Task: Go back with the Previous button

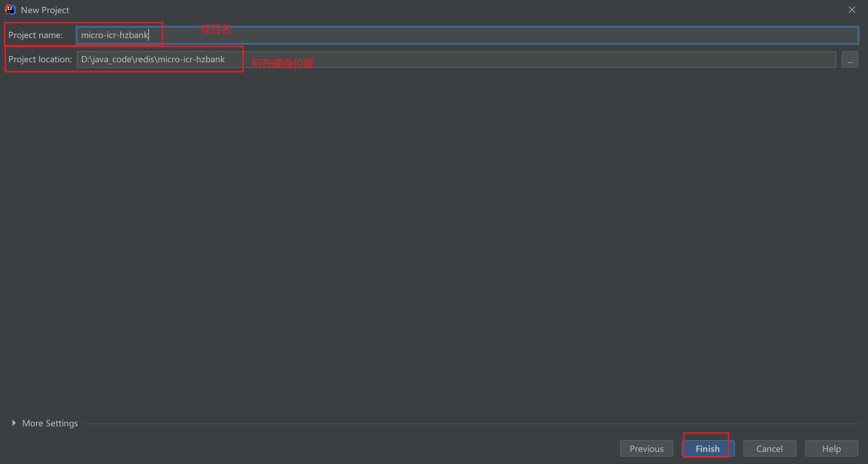Action: tap(646, 448)
